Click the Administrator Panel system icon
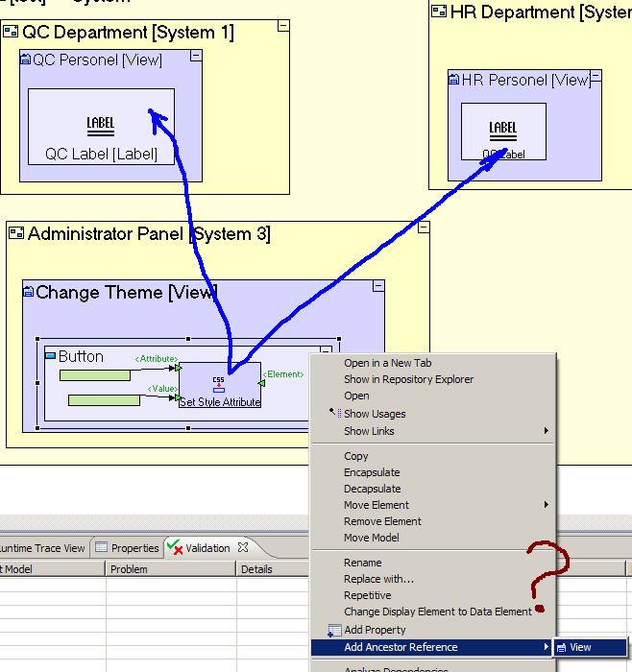Image resolution: width=632 pixels, height=672 pixels. click(15, 233)
